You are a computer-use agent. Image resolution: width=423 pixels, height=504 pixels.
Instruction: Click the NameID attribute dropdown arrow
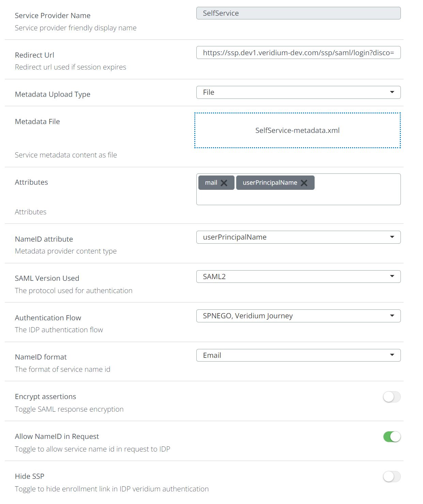tap(392, 237)
